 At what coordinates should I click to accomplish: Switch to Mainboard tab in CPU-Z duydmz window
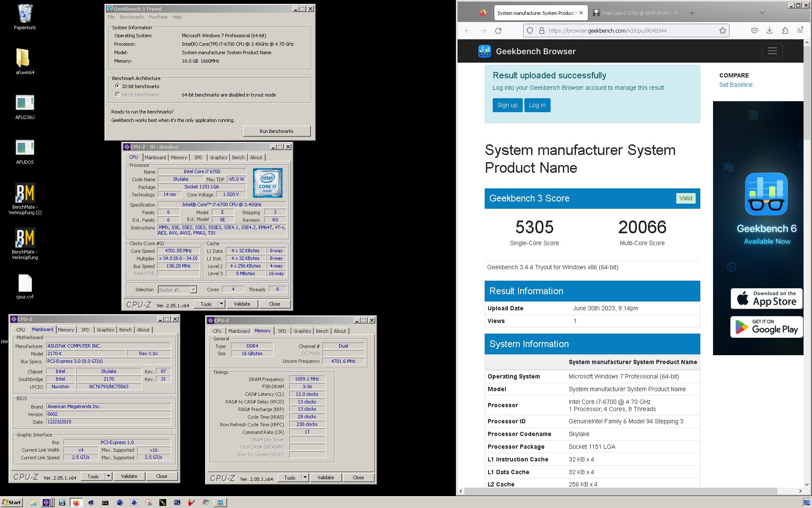pos(155,157)
